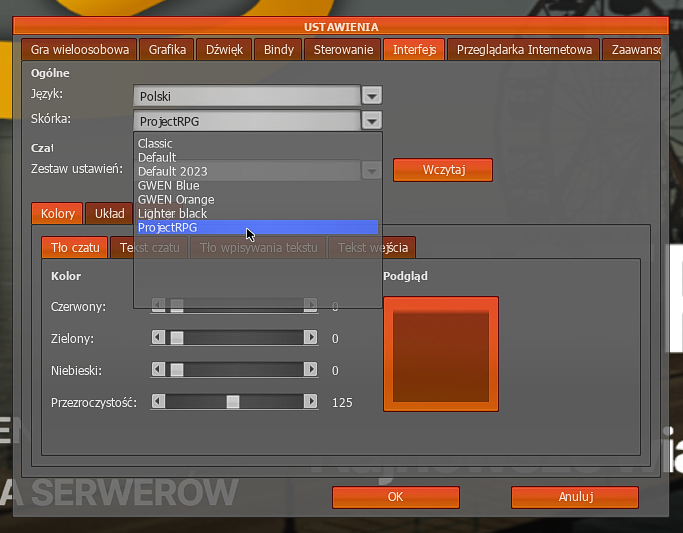Open the Język dropdown arrow
The image size is (683, 533).
click(372, 96)
